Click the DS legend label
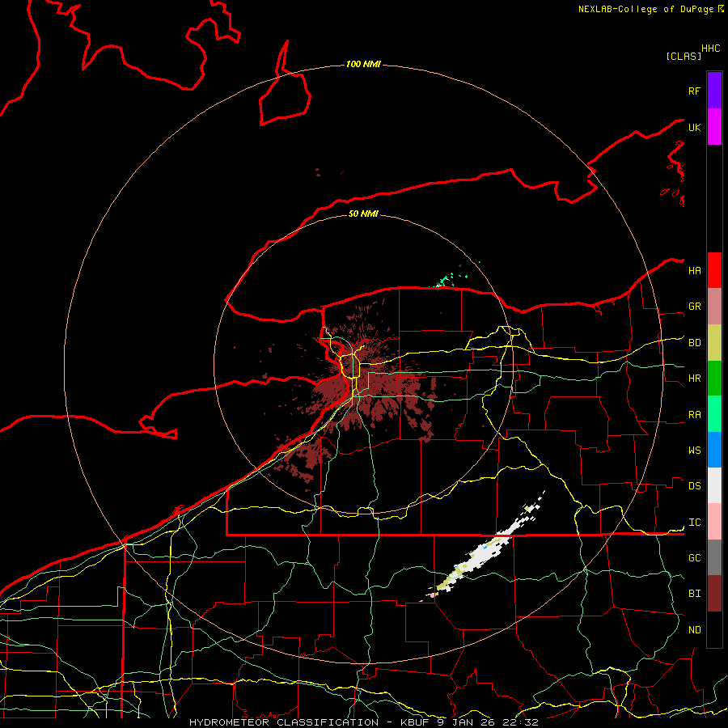Viewport: 728px width, 728px height. click(694, 486)
